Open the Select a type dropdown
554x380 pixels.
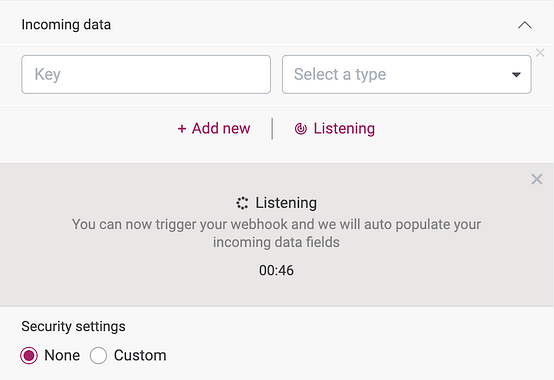coord(407,74)
